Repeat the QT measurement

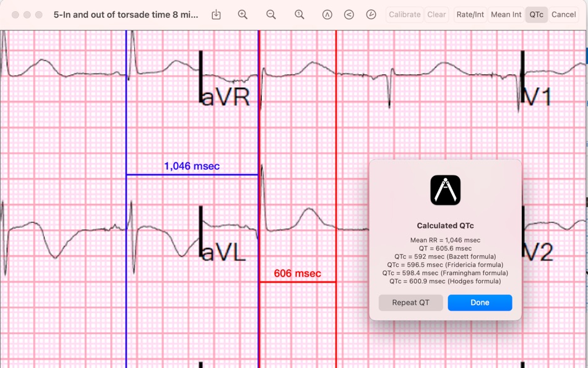pos(410,302)
